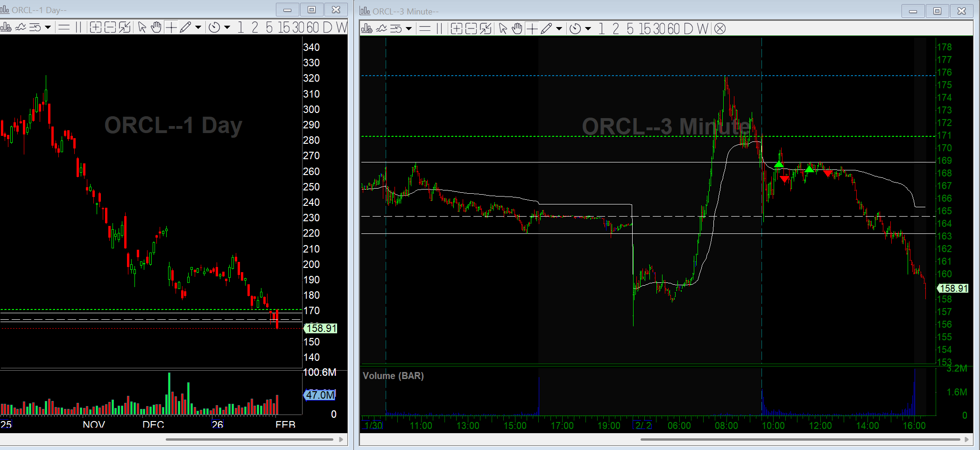This screenshot has height=450, width=980.
Task: Click scroll-right arrow in 1 Day window
Action: 341,439
